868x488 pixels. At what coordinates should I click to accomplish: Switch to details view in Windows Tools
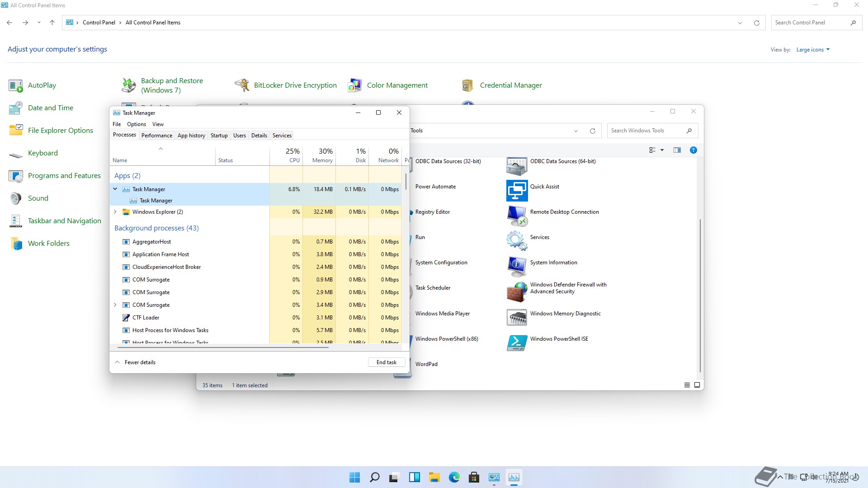click(x=687, y=385)
